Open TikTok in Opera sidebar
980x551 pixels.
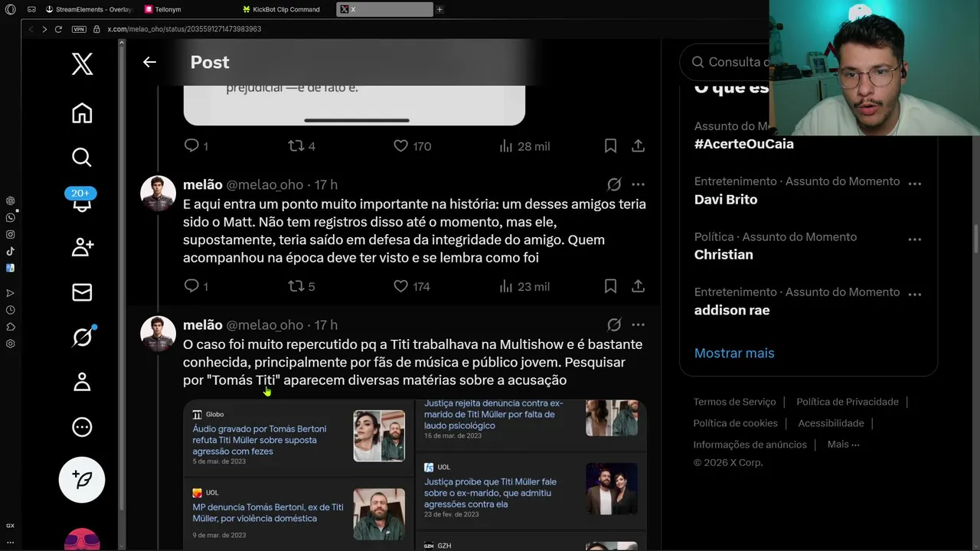pos(10,251)
